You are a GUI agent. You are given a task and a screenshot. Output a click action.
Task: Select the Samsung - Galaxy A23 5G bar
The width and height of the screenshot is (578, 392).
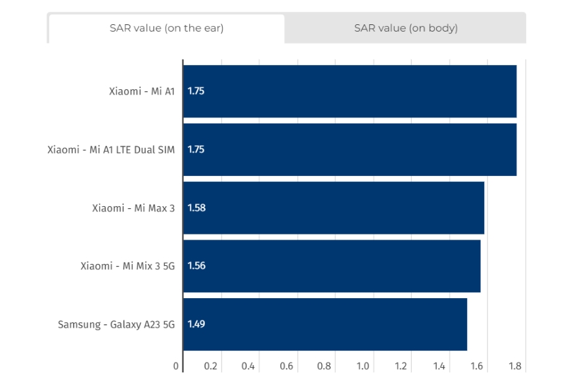pos(324,324)
